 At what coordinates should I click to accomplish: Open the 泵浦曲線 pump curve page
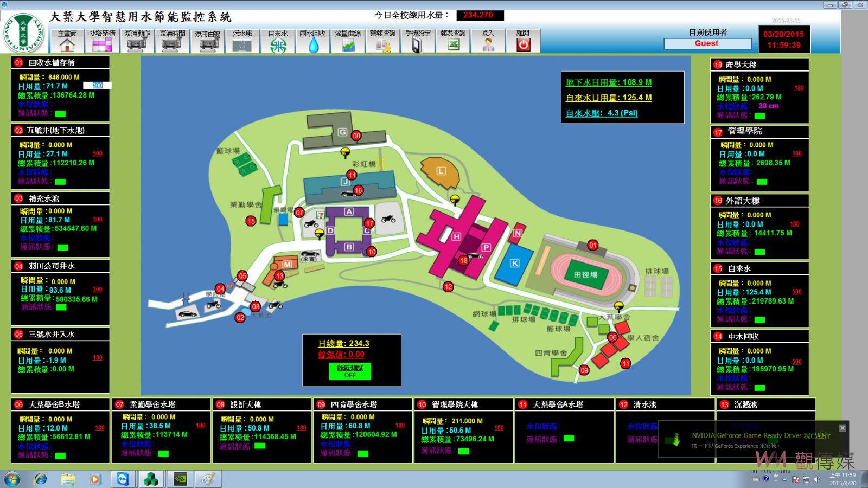coord(207,41)
